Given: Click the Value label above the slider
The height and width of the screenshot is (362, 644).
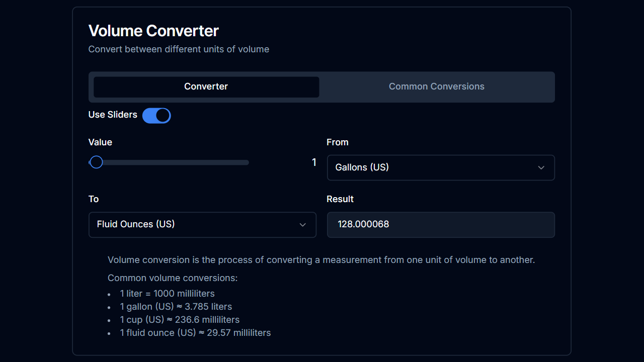Looking at the screenshot, I should [100, 142].
